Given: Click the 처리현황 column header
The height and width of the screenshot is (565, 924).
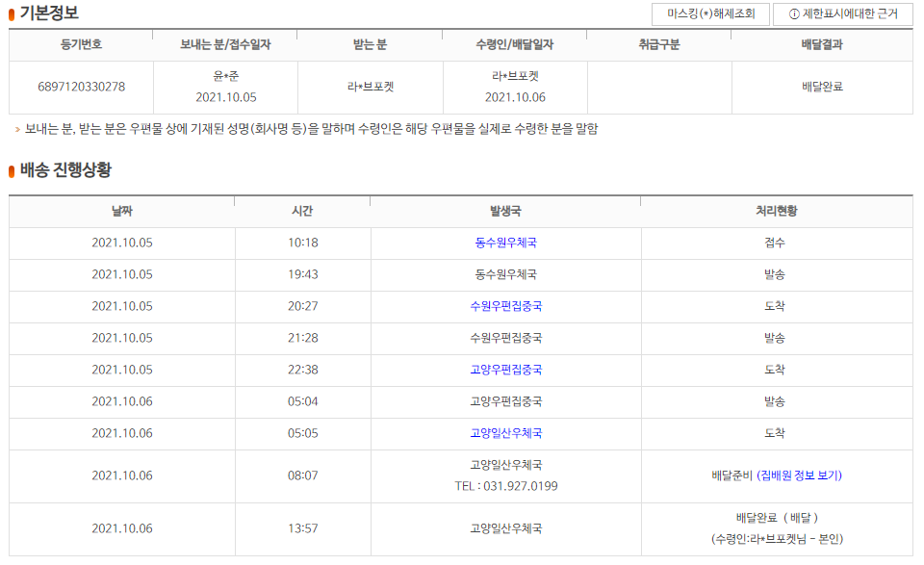Looking at the screenshot, I should tap(777, 211).
